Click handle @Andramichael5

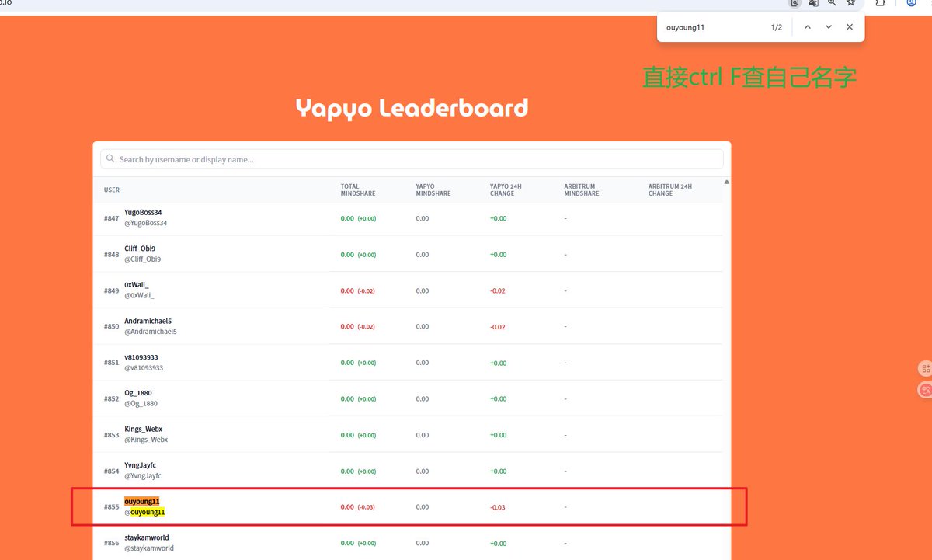click(x=151, y=332)
